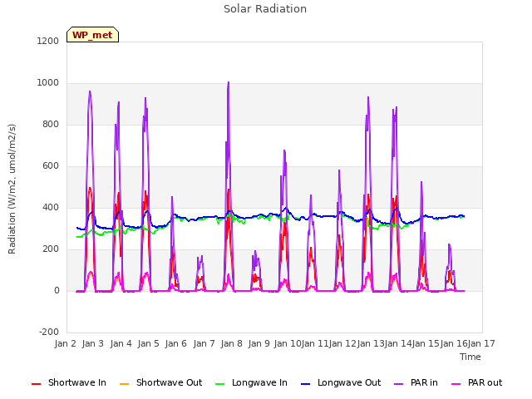Screen dimensions: 532x399
Task: Click the 1000 y-axis value
Action: click(48, 83)
